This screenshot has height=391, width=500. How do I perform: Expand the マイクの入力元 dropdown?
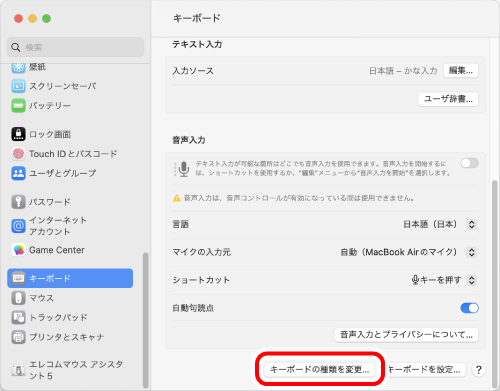[408, 252]
